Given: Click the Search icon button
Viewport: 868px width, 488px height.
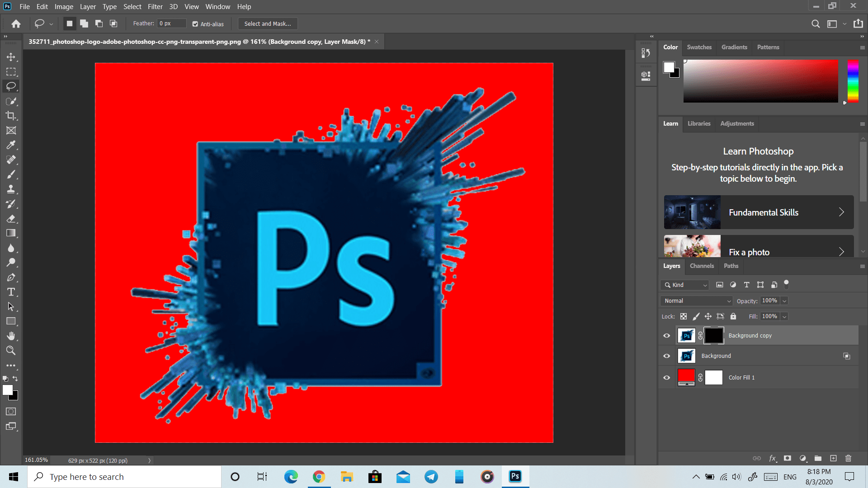Looking at the screenshot, I should click(816, 24).
